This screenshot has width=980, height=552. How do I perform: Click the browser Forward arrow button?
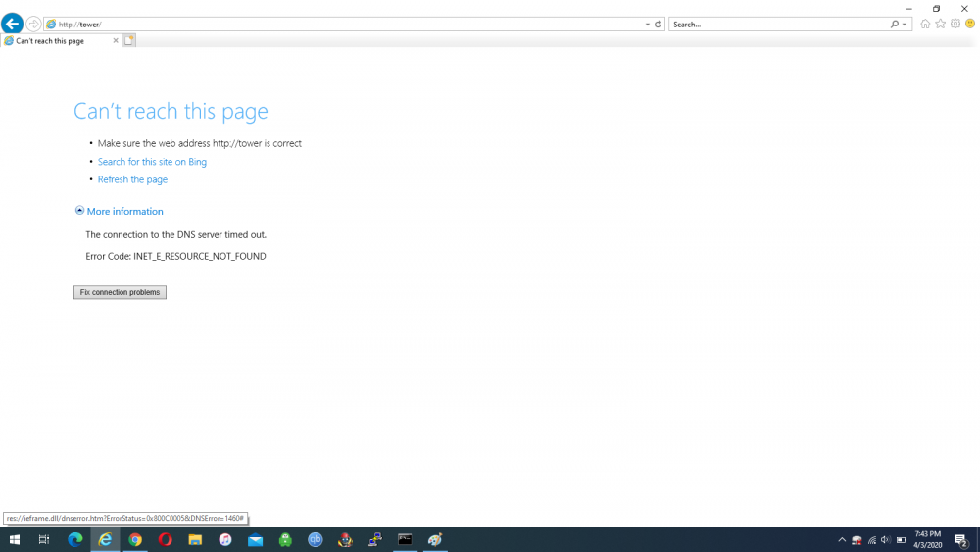tap(33, 25)
